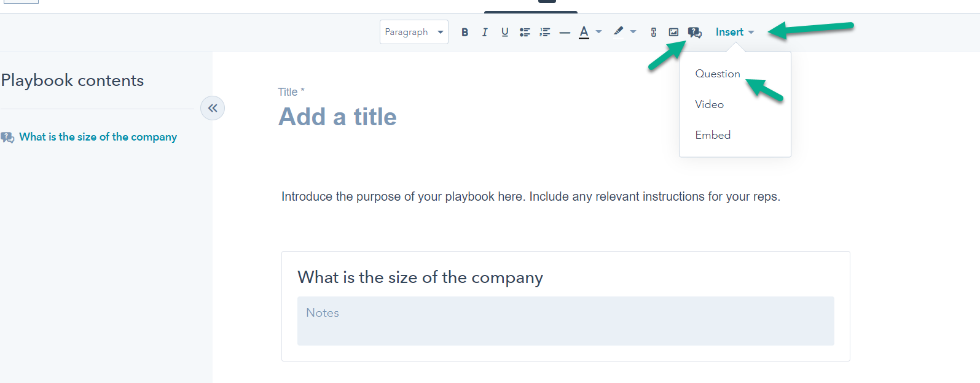Screen dimensions: 980x383
Task: Click the playbook introduction paragraph text
Action: [x=531, y=196]
